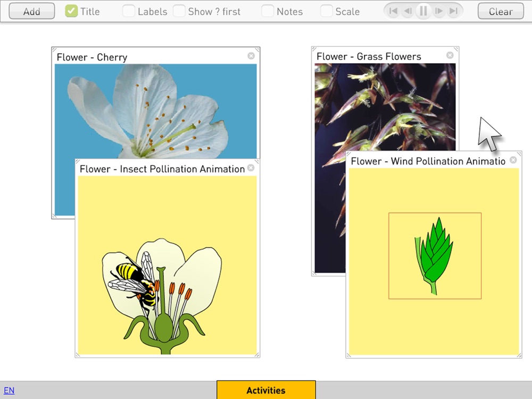Step back one frame
The height and width of the screenshot is (399, 532).
pyautogui.click(x=408, y=11)
